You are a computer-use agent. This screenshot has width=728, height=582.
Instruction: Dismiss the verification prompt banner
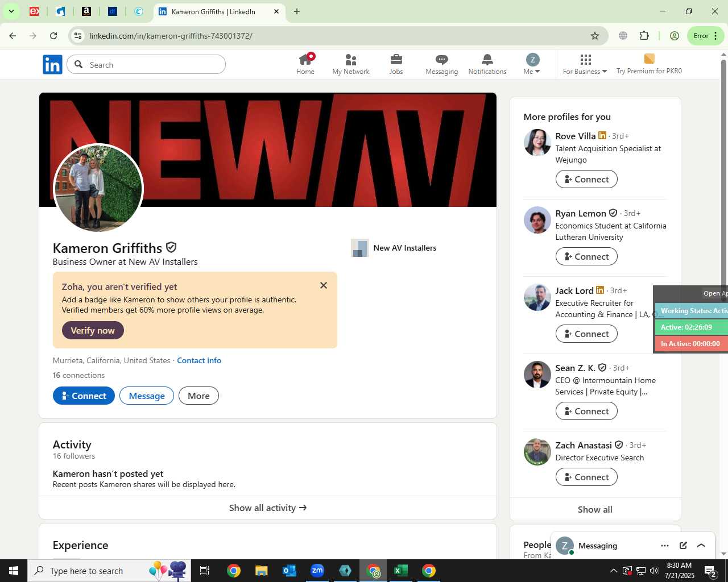(324, 285)
